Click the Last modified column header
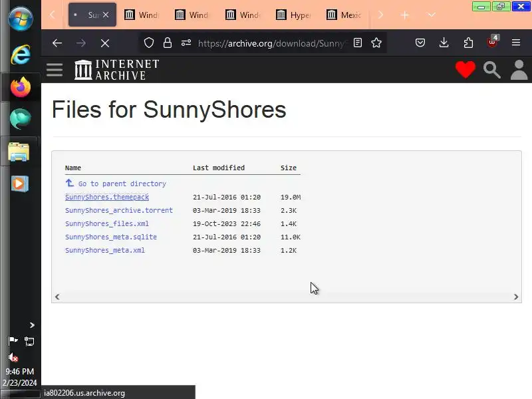532x399 pixels. pyautogui.click(x=219, y=168)
